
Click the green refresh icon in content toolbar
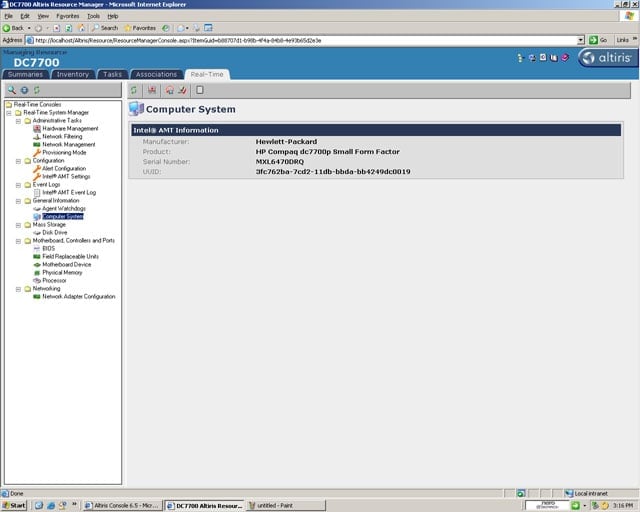pos(133,90)
